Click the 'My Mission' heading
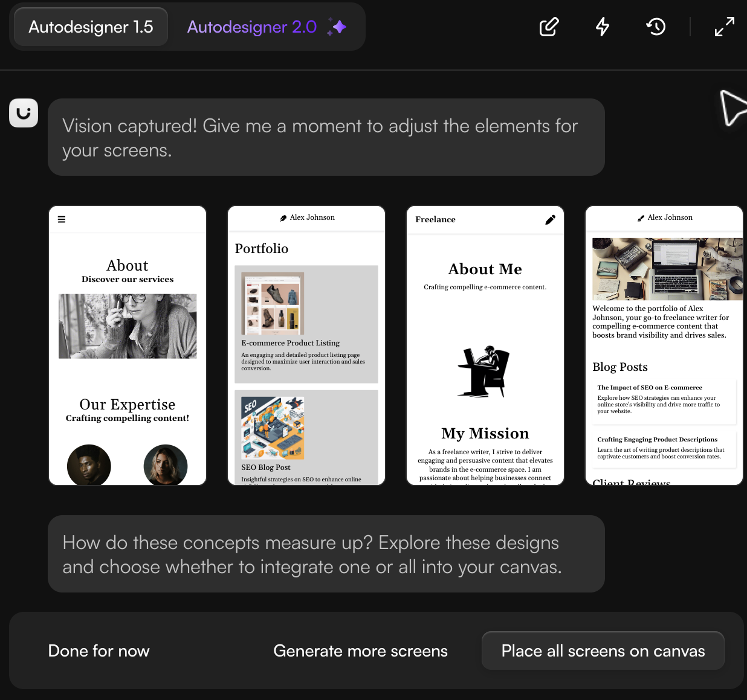The width and height of the screenshot is (747, 700). (485, 433)
